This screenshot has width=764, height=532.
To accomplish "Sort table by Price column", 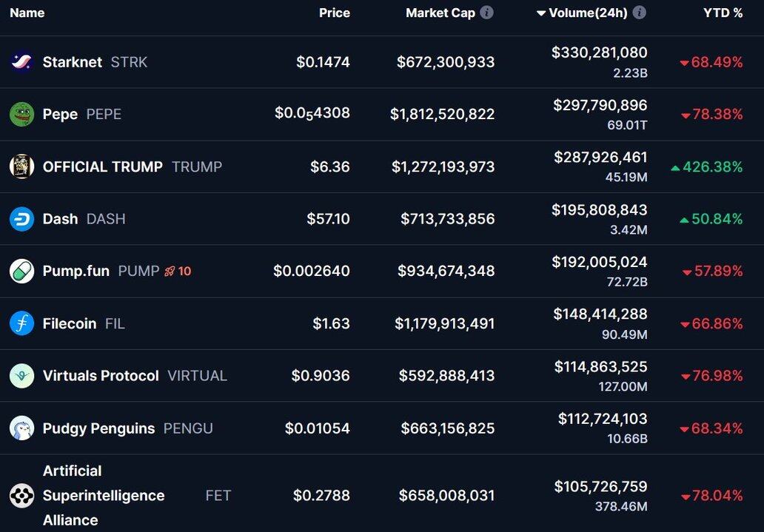I will click(334, 13).
